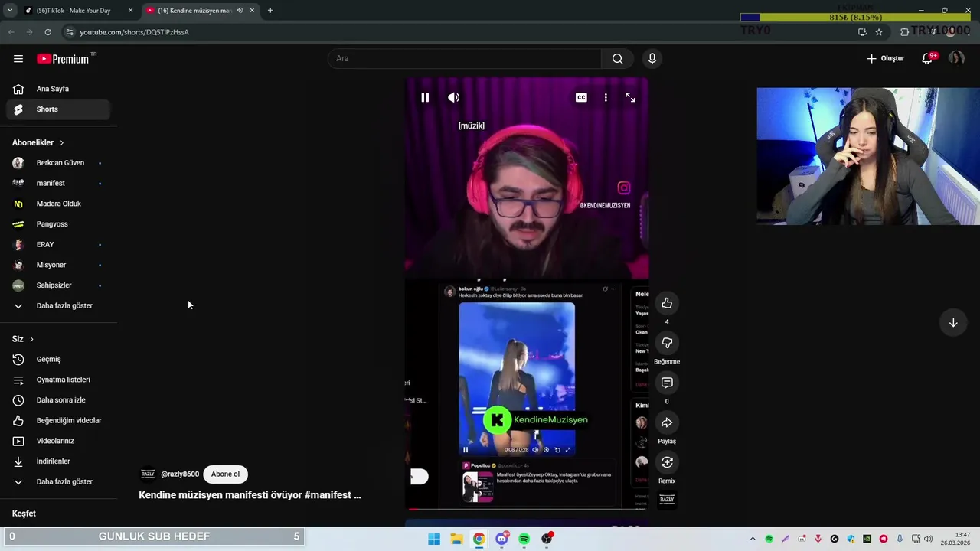Open a new browser tab

[x=270, y=11]
